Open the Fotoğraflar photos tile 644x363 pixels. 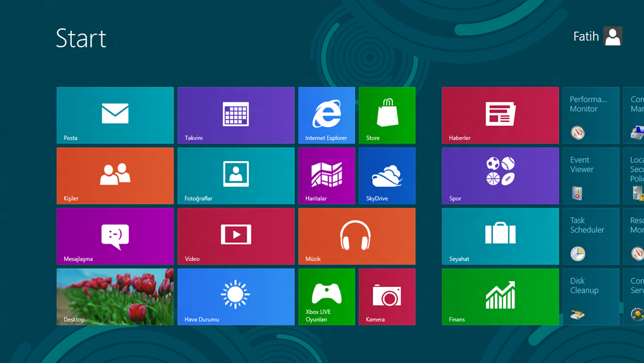[236, 176]
